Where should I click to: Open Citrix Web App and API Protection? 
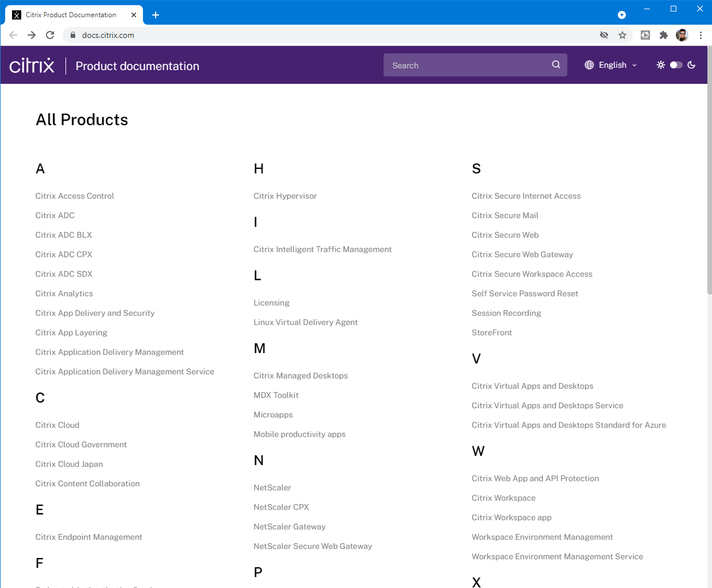(535, 478)
